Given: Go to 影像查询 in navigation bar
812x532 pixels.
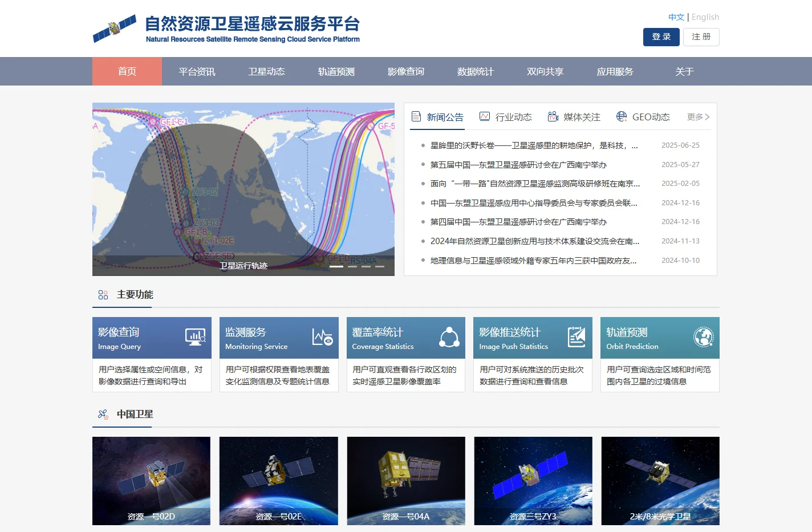Looking at the screenshot, I should point(405,71).
